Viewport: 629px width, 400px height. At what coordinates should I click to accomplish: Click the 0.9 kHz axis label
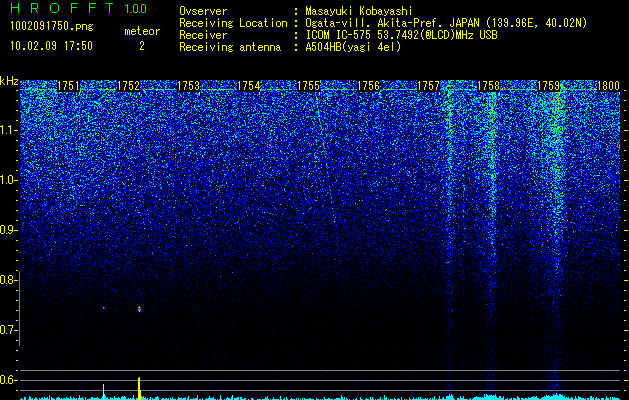8,230
